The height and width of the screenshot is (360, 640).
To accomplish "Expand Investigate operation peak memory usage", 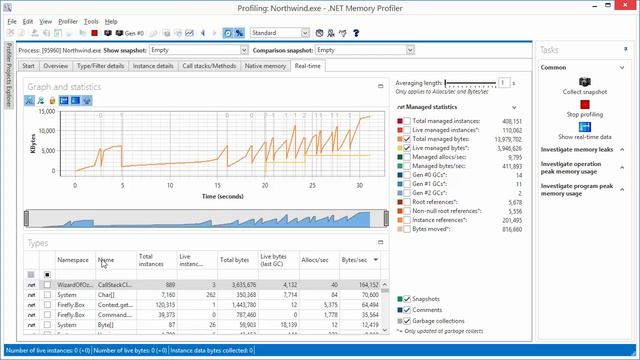I will (x=622, y=167).
